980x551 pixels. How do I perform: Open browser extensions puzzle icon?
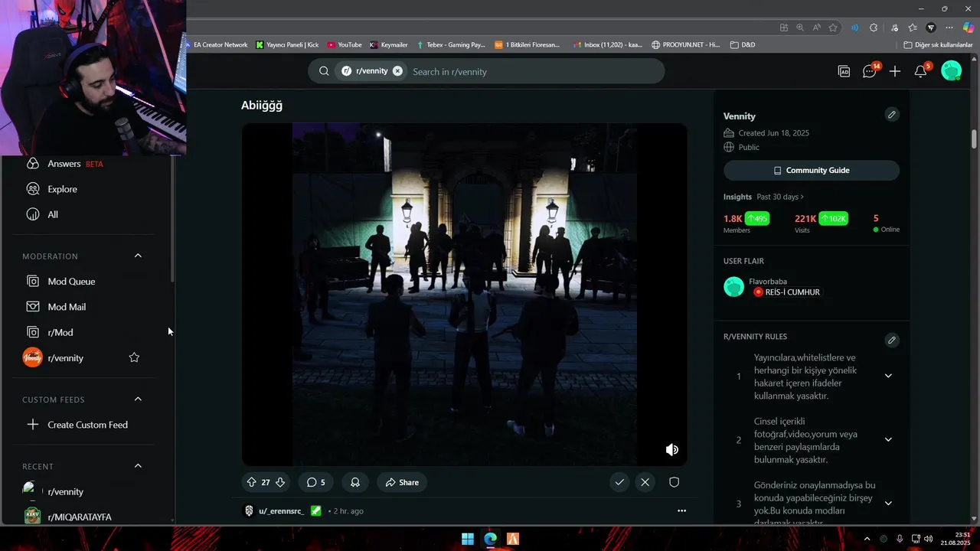pyautogui.click(x=874, y=28)
